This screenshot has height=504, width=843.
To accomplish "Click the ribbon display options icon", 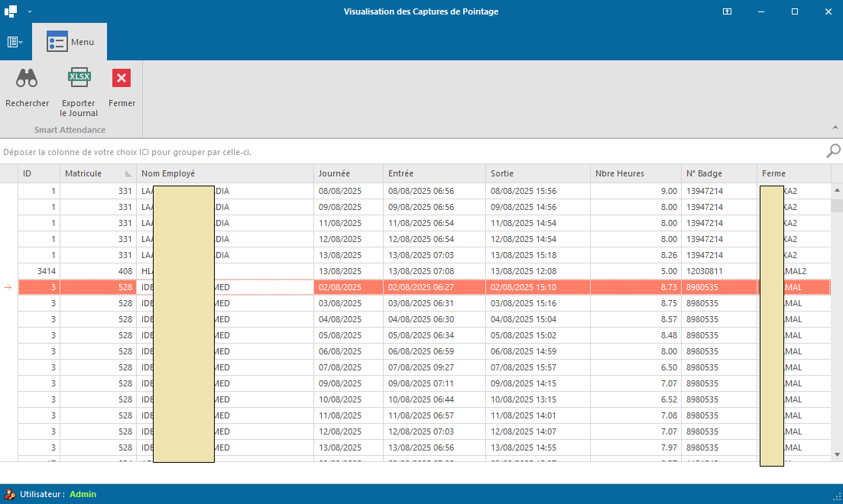I will point(727,11).
